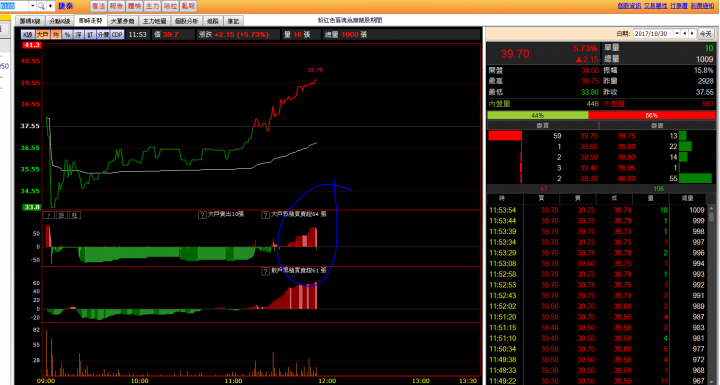Open the first blue link at top right
The width and height of the screenshot is (720, 385).
tap(629, 6)
